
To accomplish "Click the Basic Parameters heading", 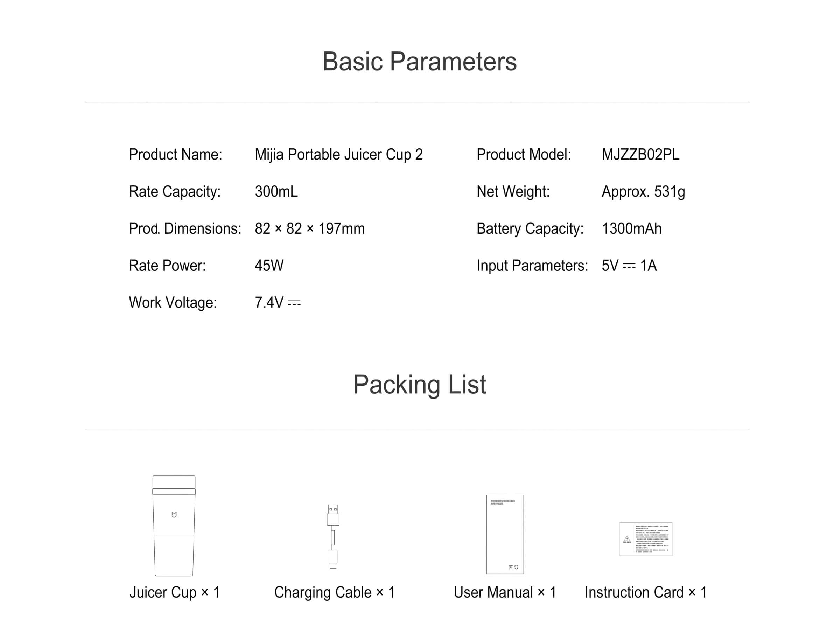I will click(x=419, y=61).
